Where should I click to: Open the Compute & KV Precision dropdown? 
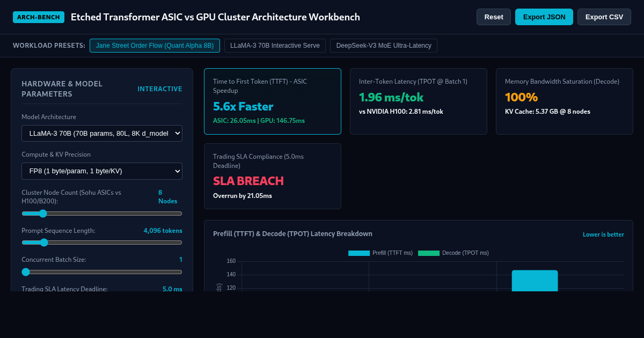coord(102,171)
